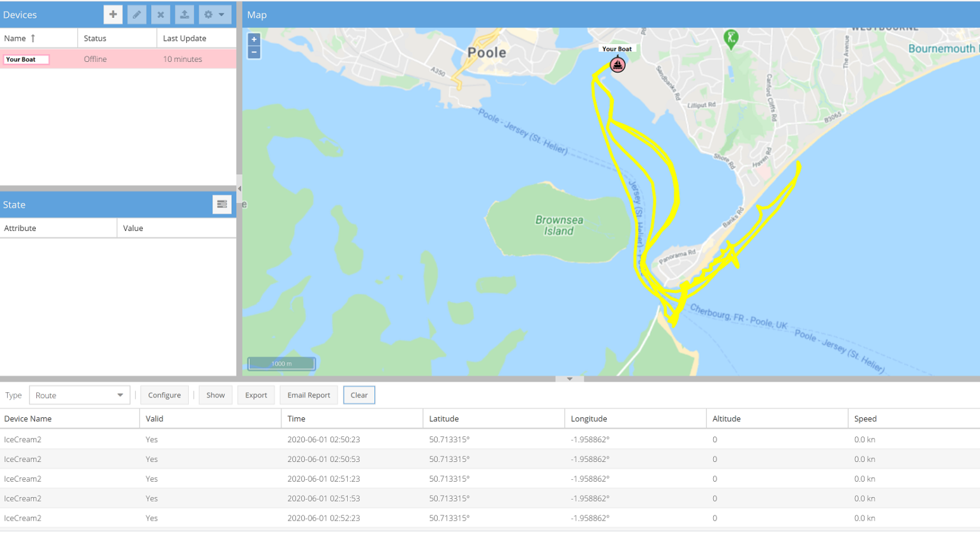Export the route report
The height and width of the screenshot is (534, 980).
tap(256, 395)
